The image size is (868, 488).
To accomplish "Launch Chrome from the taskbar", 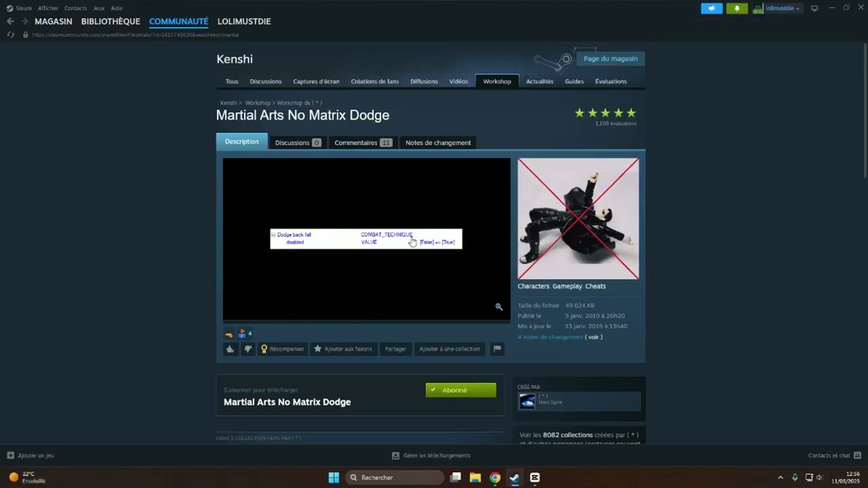I will pos(495,477).
